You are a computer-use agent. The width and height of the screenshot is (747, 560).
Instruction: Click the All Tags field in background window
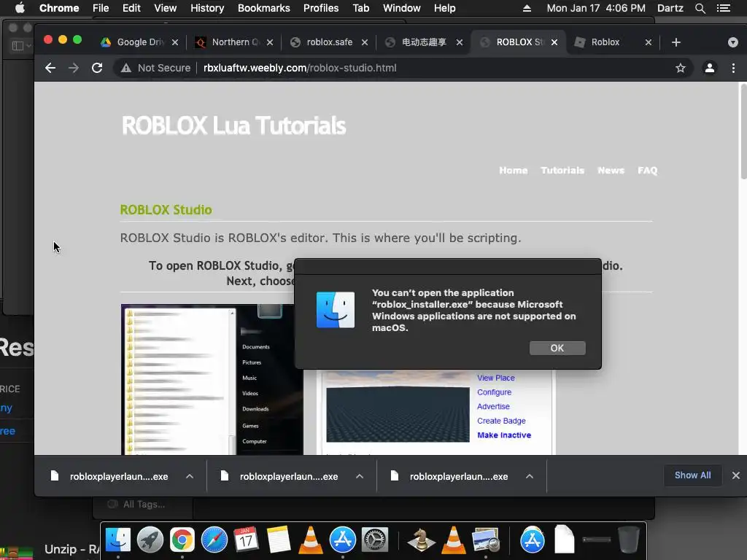point(144,505)
